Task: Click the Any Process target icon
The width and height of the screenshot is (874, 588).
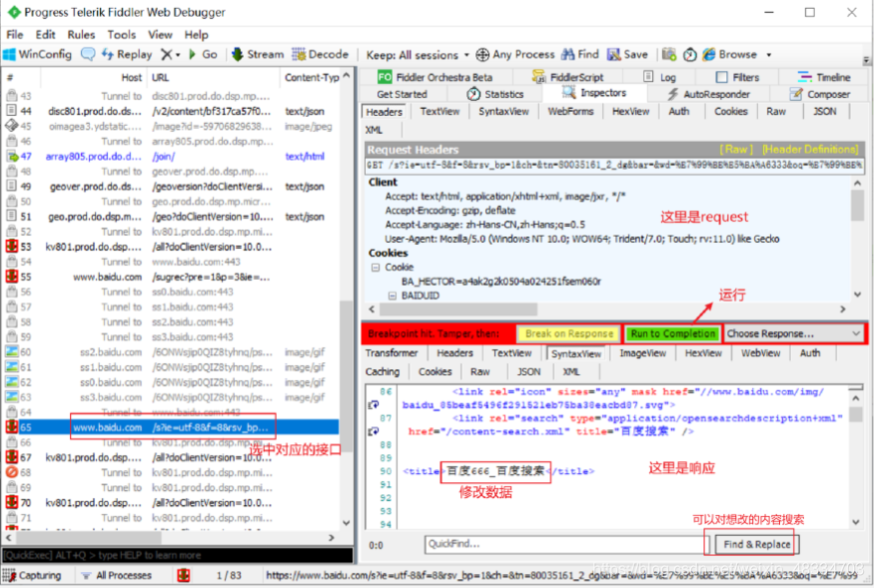Action: tap(482, 55)
